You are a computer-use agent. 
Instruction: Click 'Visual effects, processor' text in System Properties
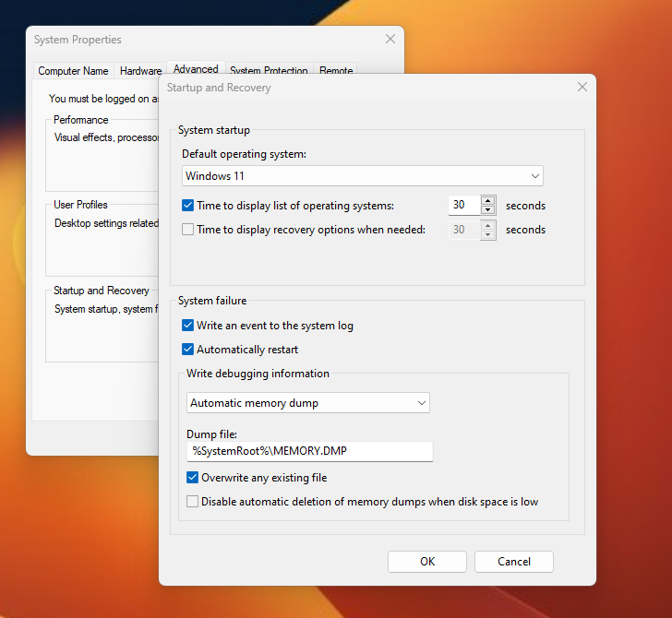coord(106,137)
